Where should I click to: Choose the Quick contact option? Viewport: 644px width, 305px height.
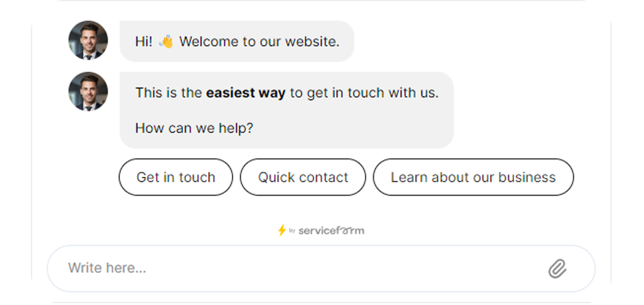(x=303, y=177)
